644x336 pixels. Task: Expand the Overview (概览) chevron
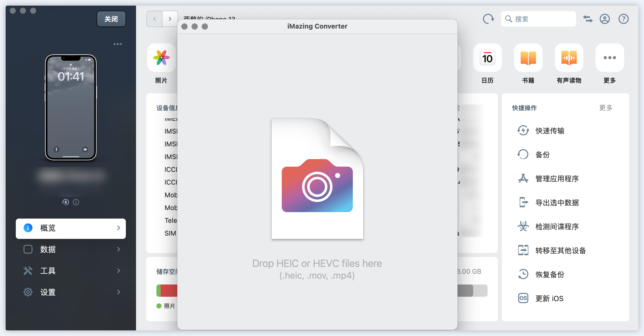[x=118, y=228]
